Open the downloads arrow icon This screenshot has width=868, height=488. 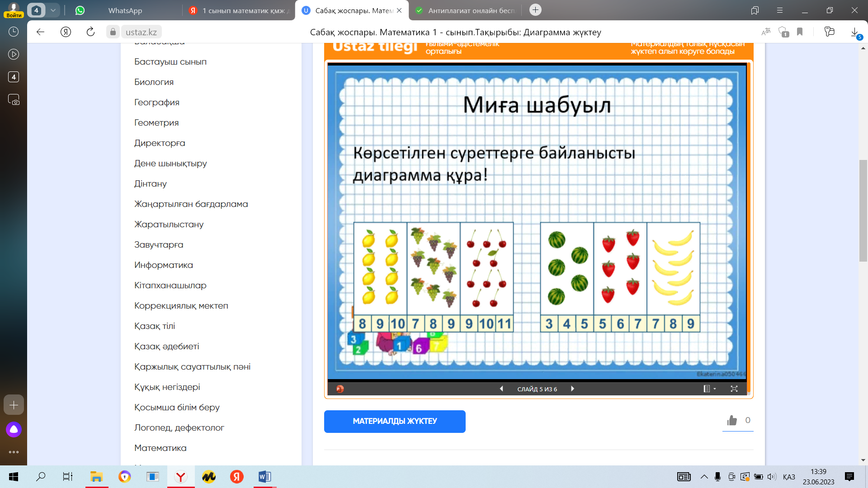pyautogui.click(x=854, y=32)
